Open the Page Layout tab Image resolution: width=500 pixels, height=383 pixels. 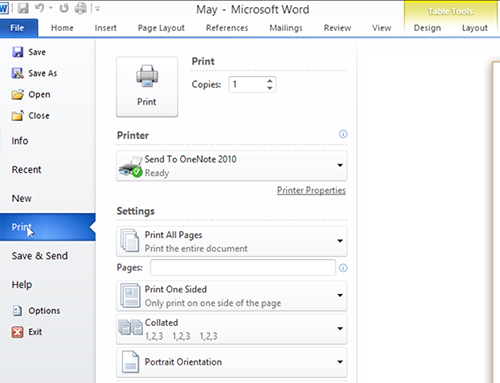pyautogui.click(x=161, y=28)
